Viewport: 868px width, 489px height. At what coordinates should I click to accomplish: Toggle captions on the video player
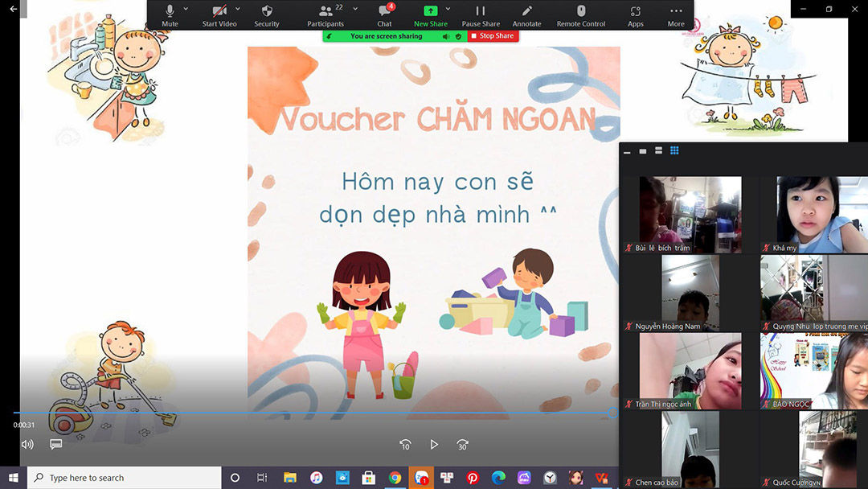coord(55,443)
